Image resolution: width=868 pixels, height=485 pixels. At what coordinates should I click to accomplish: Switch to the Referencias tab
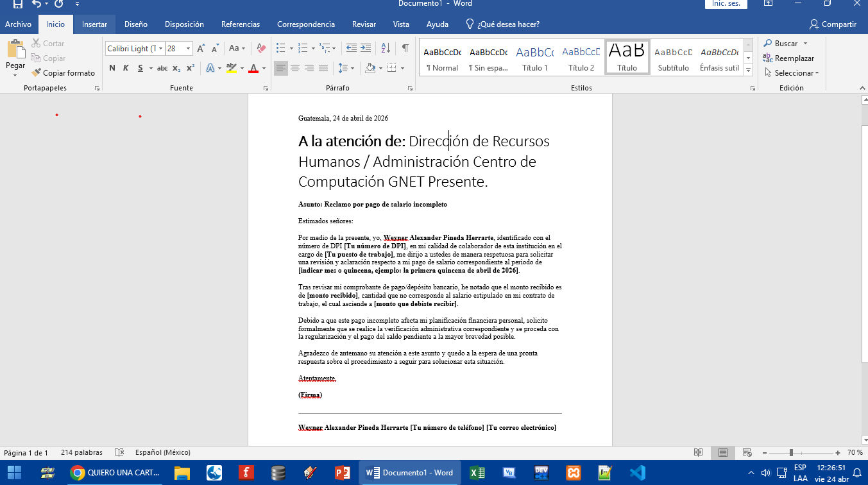pyautogui.click(x=241, y=24)
